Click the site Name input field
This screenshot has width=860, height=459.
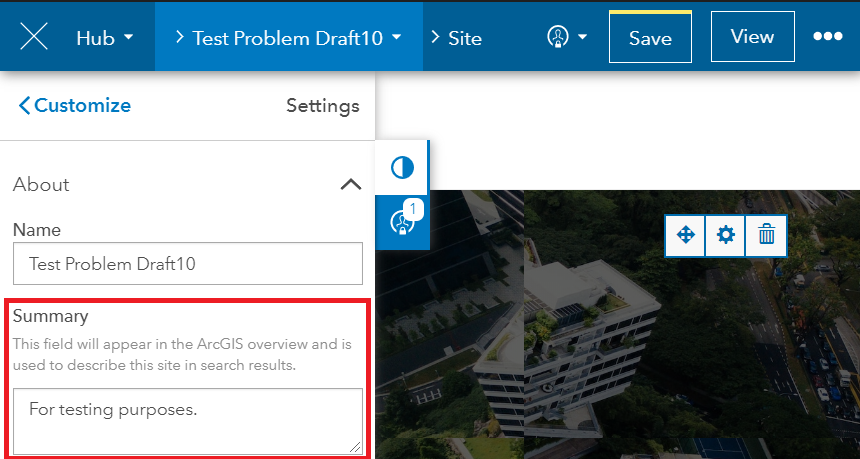(x=187, y=265)
